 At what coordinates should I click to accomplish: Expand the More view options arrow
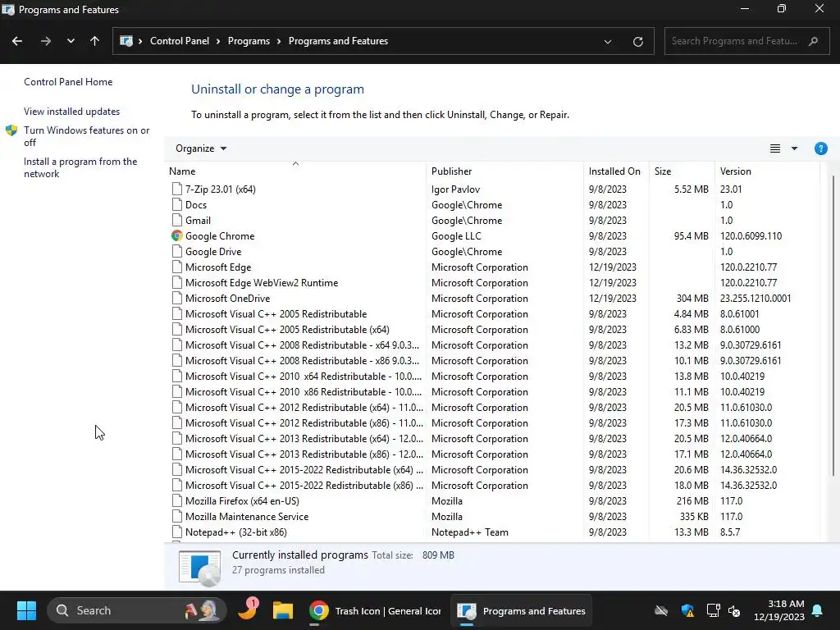(x=794, y=148)
